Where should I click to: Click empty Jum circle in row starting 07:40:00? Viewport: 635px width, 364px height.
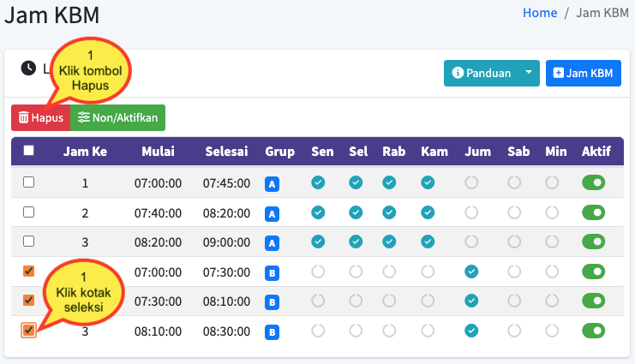click(471, 212)
